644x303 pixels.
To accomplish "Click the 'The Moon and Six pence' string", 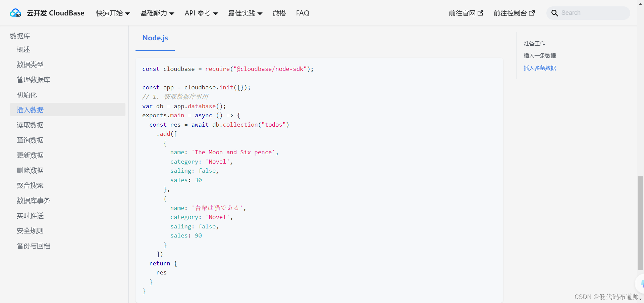I will point(233,152).
